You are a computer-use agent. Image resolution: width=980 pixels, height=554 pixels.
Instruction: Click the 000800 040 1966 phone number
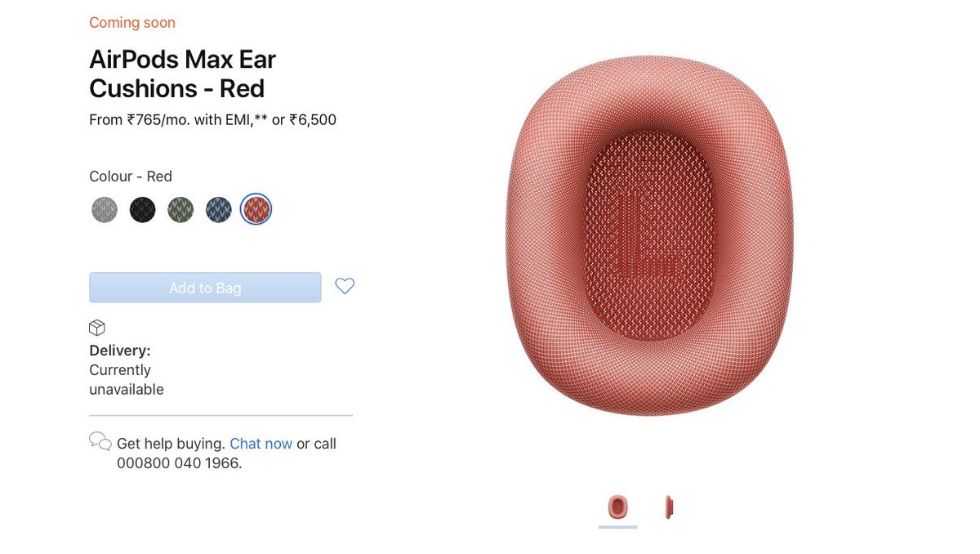pos(178,463)
